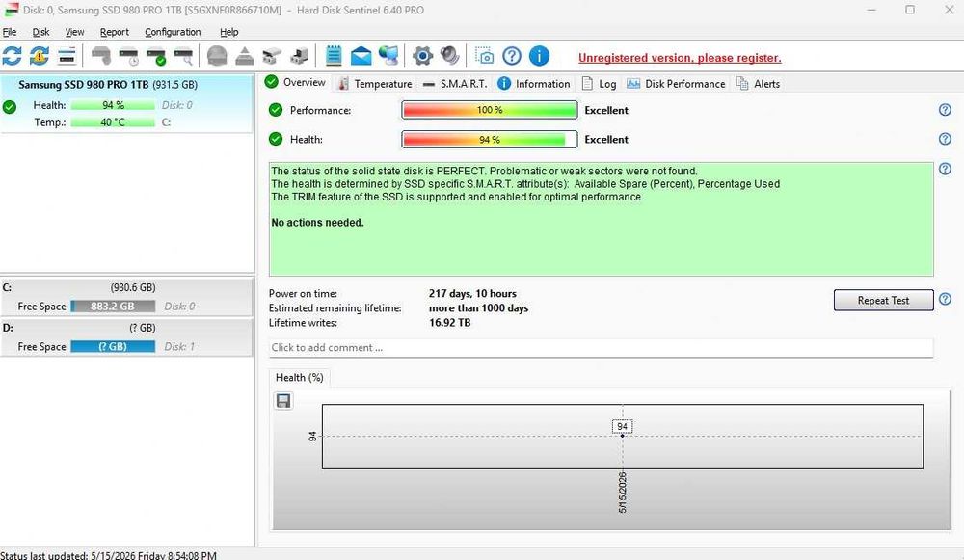
Task: Click help icon beside green status text box
Action: pyautogui.click(x=945, y=169)
